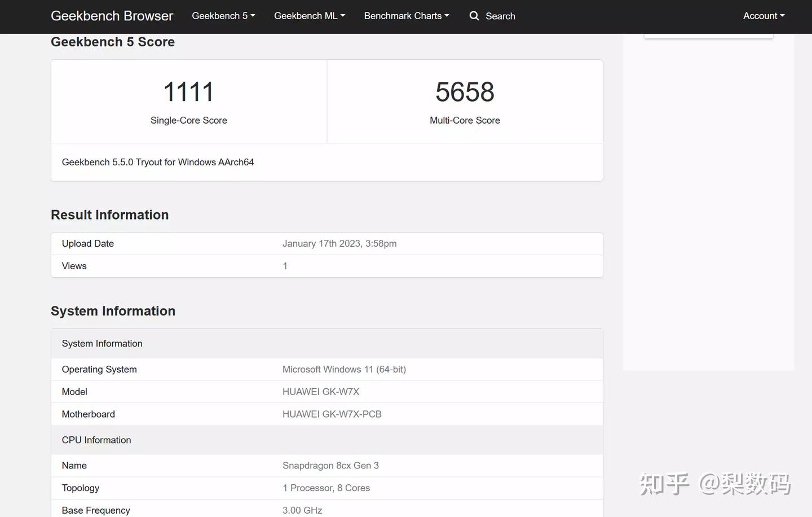Open the Geekbench 5 dropdown
This screenshot has width=812, height=517.
[223, 16]
